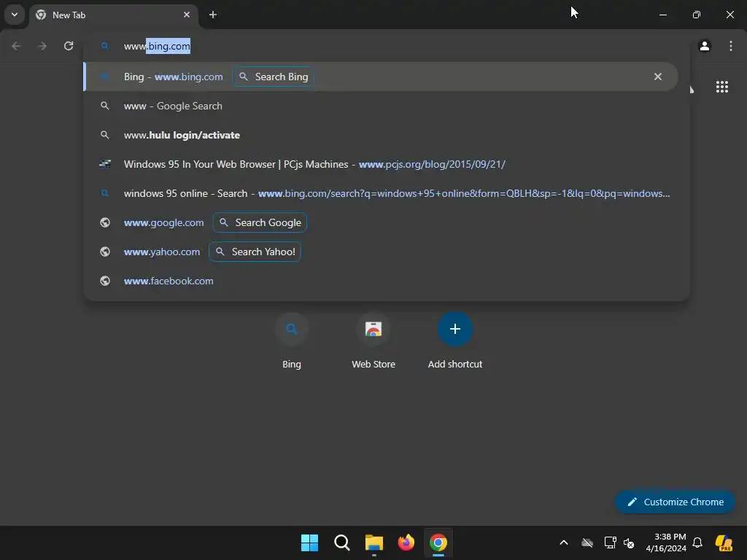Click globe icon beside www.facebook.com

[x=105, y=281]
